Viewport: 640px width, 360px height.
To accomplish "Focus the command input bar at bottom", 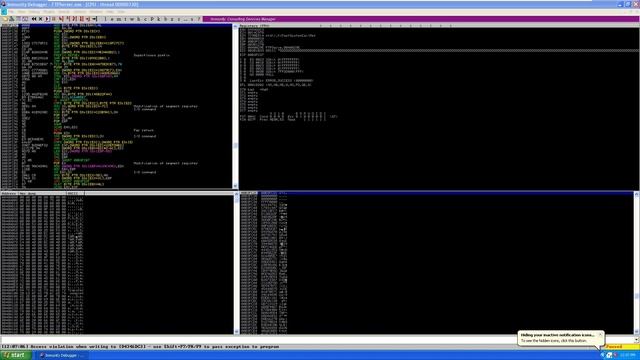I will click(x=317, y=340).
